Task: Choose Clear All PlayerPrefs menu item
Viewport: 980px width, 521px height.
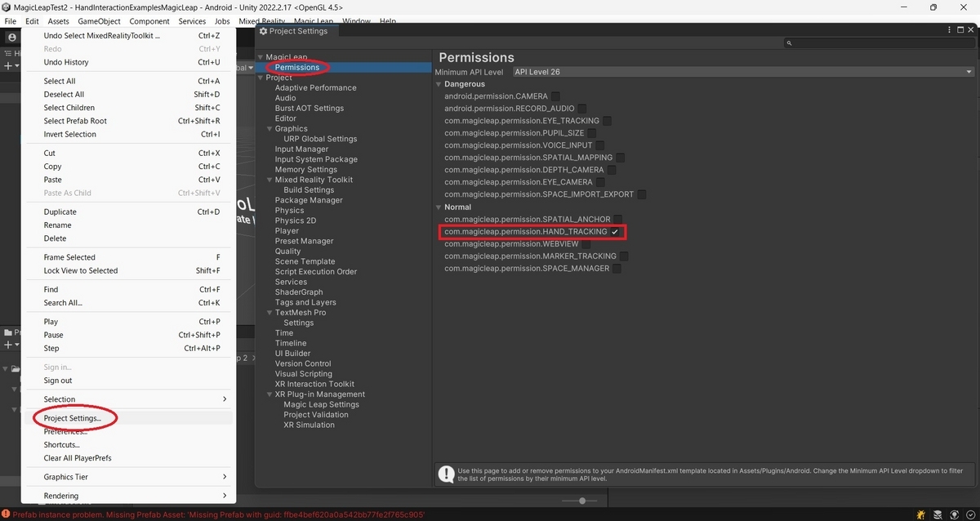Action: coord(128,458)
